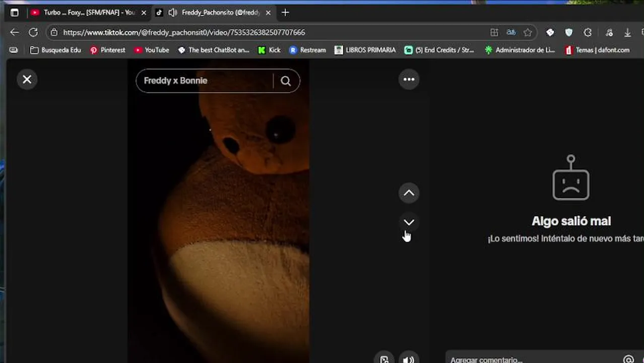This screenshot has height=363, width=644.
Task: Open the 'Administrador de Li...' bookmark
Action: coord(519,50)
